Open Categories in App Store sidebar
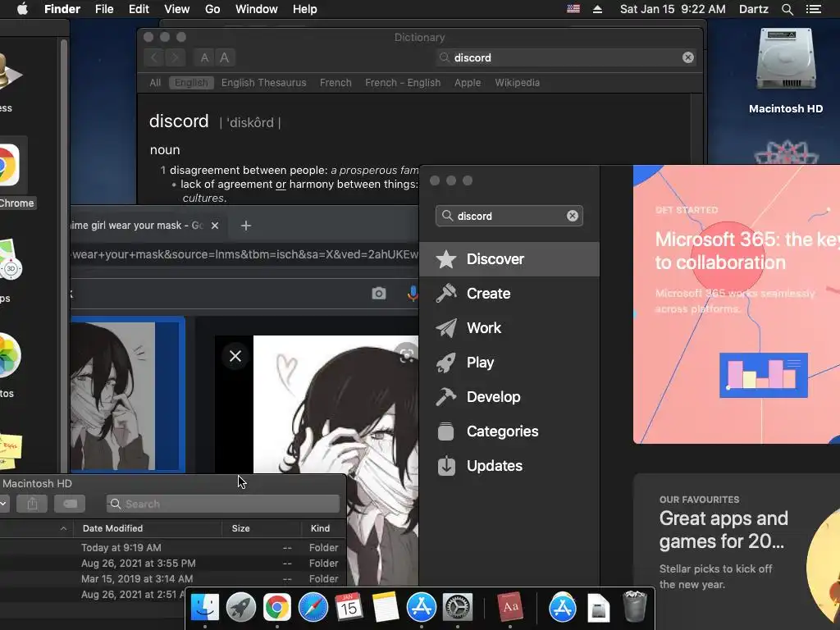 (x=509, y=431)
